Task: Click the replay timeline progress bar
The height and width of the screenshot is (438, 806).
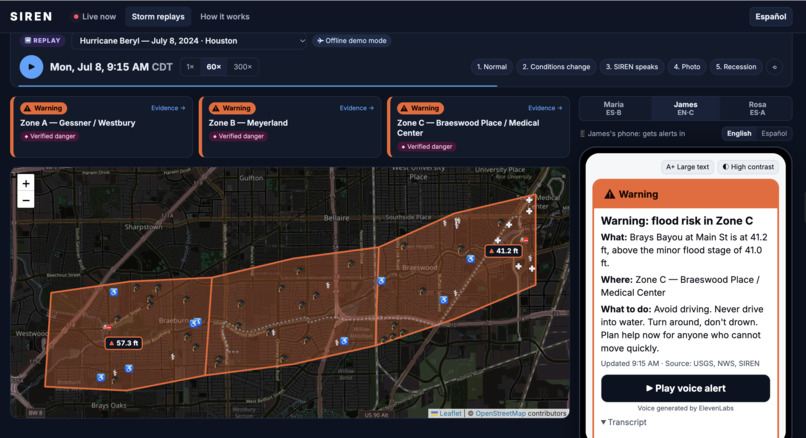Action: (401, 86)
